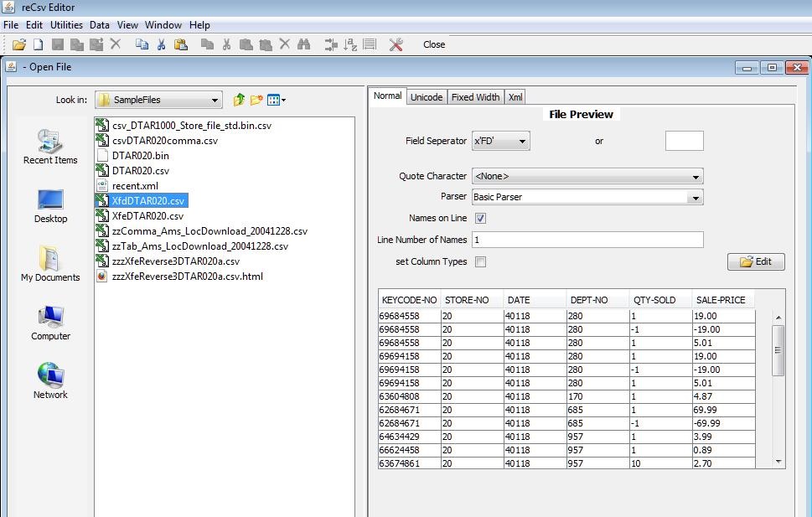Click the create new folder icon
This screenshot has height=517, width=812.
256,101
